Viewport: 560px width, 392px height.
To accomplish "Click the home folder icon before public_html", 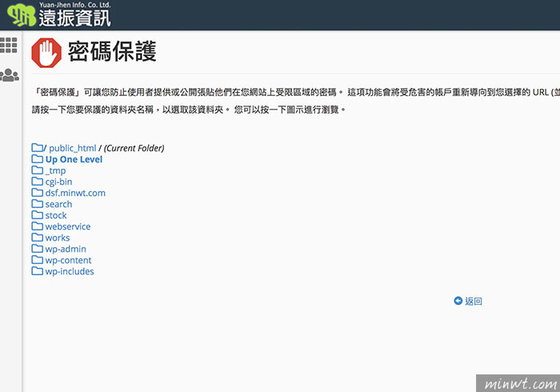I will (37, 147).
